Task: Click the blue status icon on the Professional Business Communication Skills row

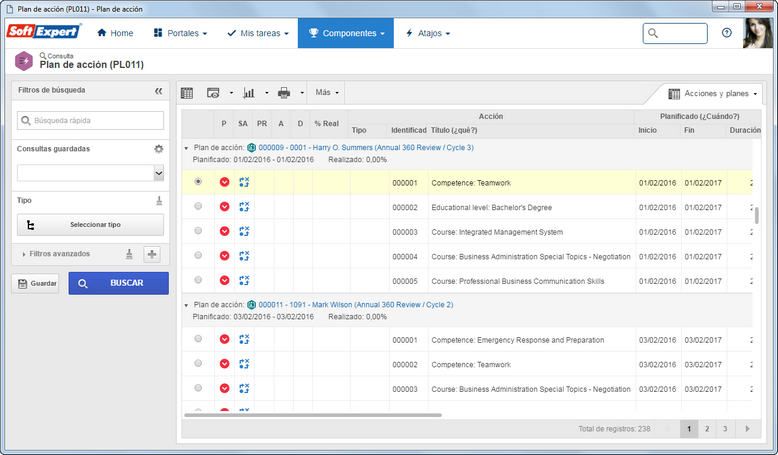Action: tap(244, 280)
